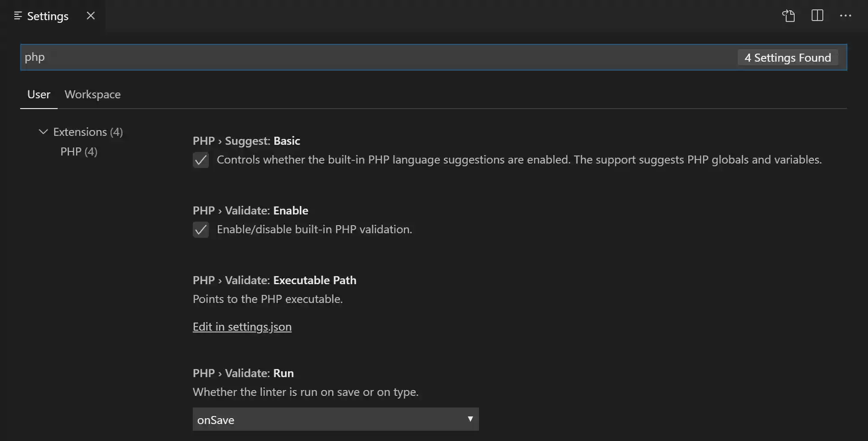The width and height of the screenshot is (868, 441).
Task: Click the filter icon on the Settings tab
Action: click(x=18, y=16)
